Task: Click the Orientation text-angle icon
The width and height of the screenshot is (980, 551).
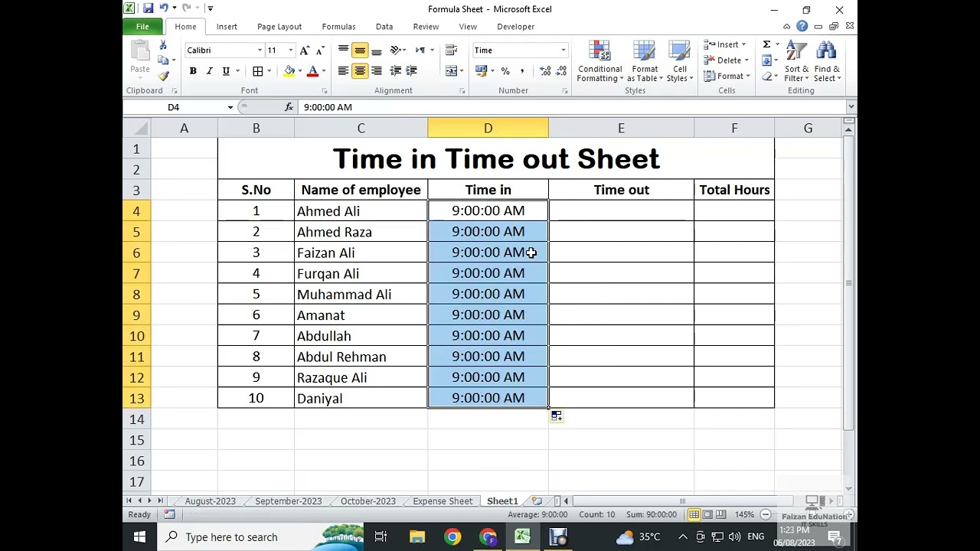Action: [x=396, y=51]
